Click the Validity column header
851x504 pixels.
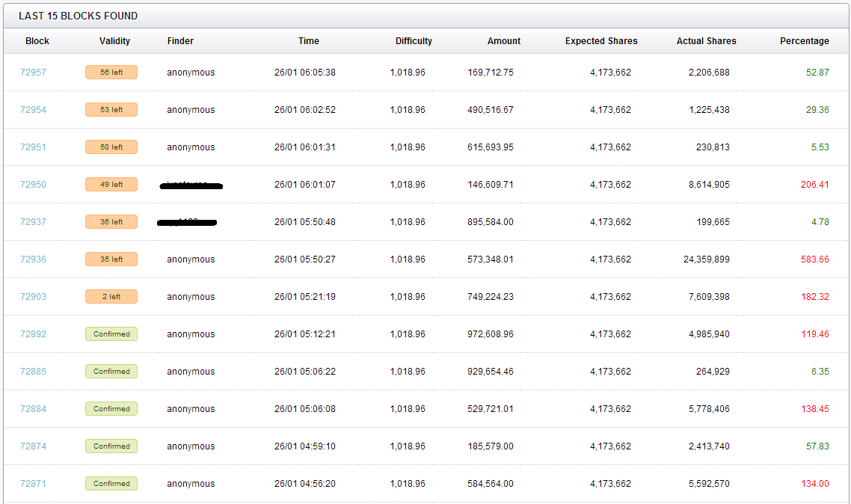click(x=114, y=41)
